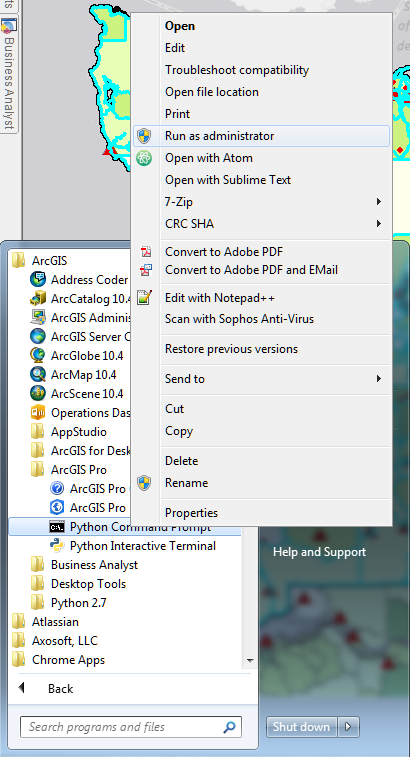Viewport: 410px width, 757px height.
Task: Click the Python Interactive Terminal icon
Action: pyautogui.click(x=57, y=546)
